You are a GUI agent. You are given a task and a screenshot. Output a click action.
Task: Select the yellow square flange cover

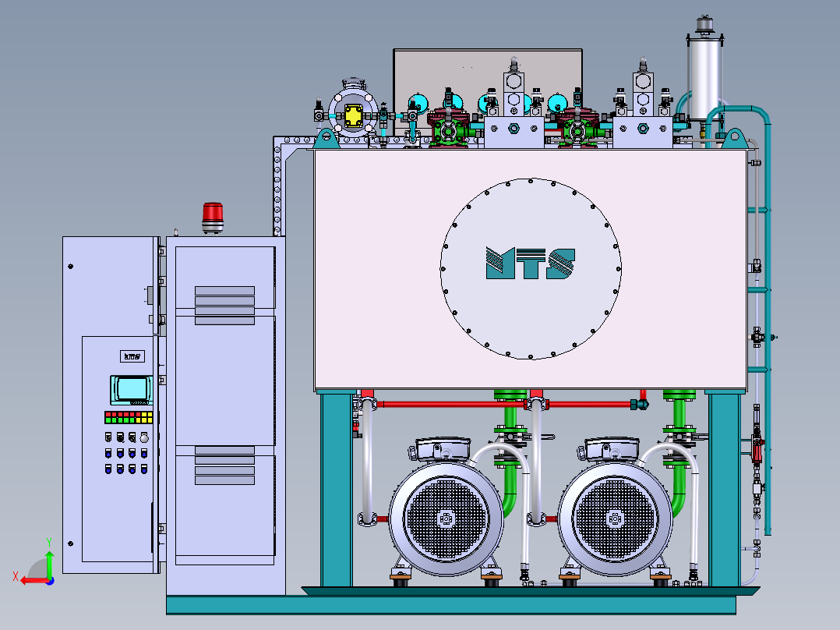[x=354, y=116]
